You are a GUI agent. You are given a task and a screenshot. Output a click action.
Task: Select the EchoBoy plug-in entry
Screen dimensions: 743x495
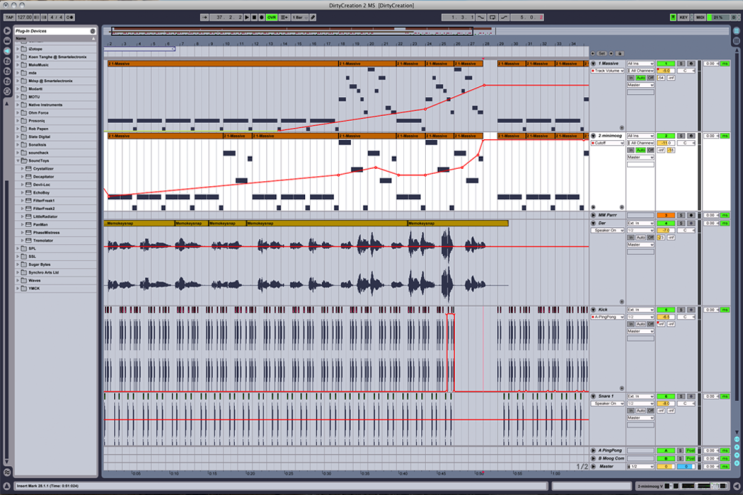41,193
